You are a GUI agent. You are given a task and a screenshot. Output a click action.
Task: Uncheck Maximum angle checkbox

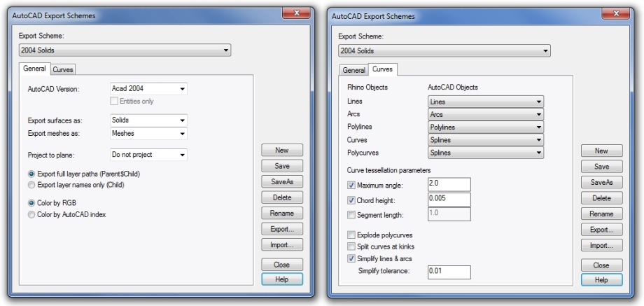pyautogui.click(x=351, y=186)
